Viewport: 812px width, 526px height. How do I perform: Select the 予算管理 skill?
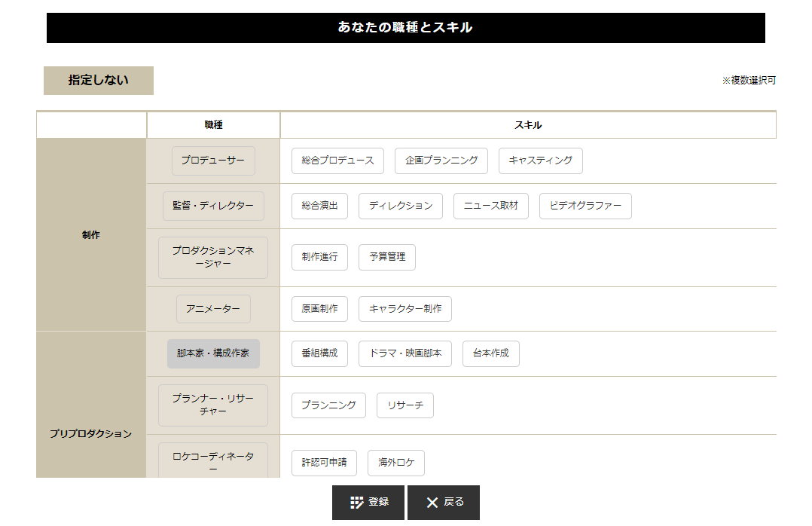[387, 257]
